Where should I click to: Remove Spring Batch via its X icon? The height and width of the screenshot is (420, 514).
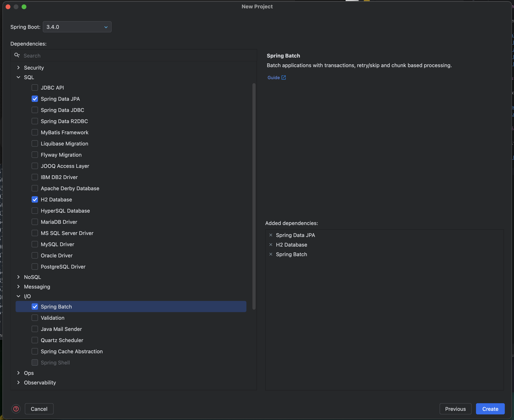(x=271, y=254)
